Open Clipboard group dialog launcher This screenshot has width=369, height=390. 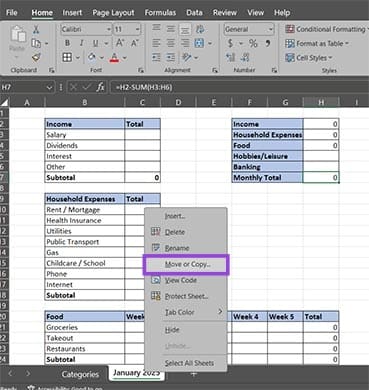pyautogui.click(x=52, y=70)
